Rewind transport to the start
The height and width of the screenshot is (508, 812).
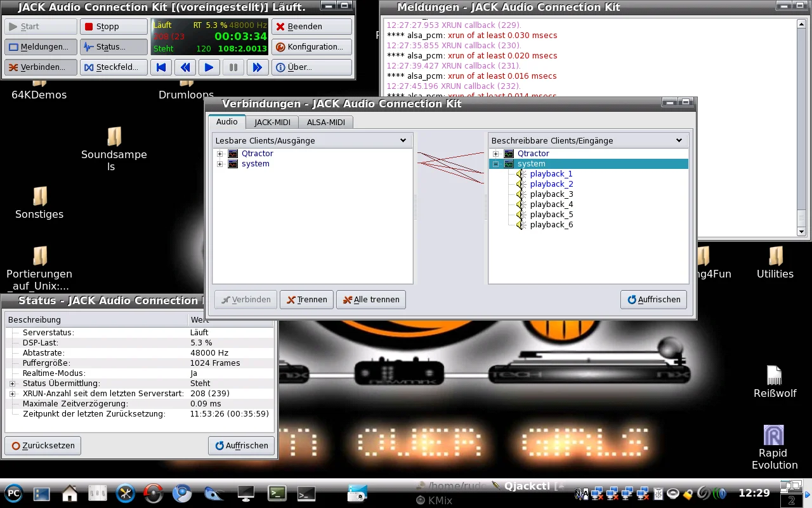161,67
